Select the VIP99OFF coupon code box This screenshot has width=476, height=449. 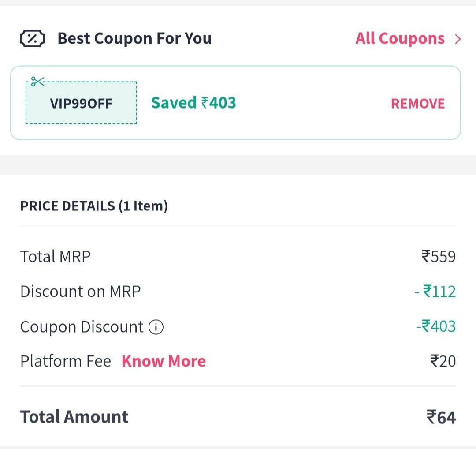point(82,103)
